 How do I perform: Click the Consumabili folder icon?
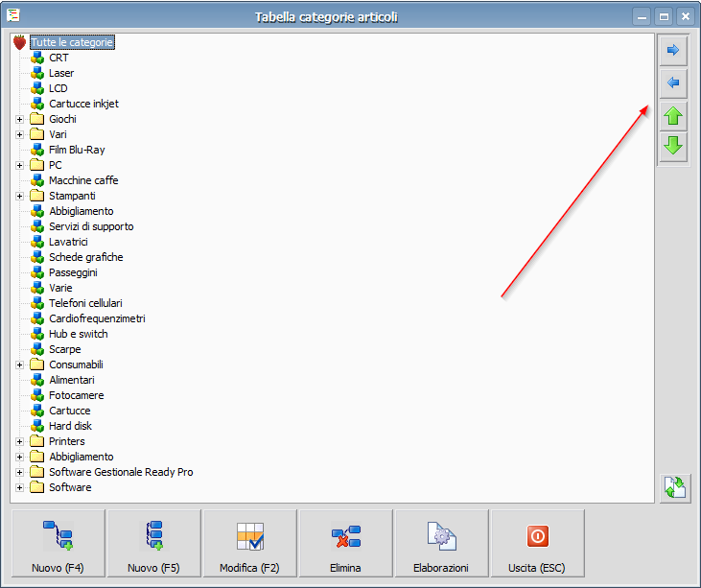[37, 365]
